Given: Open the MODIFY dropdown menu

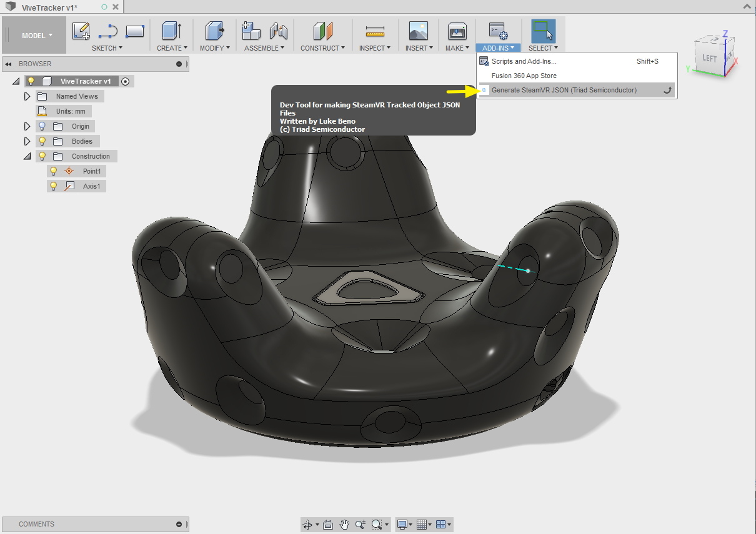Looking at the screenshot, I should point(215,48).
